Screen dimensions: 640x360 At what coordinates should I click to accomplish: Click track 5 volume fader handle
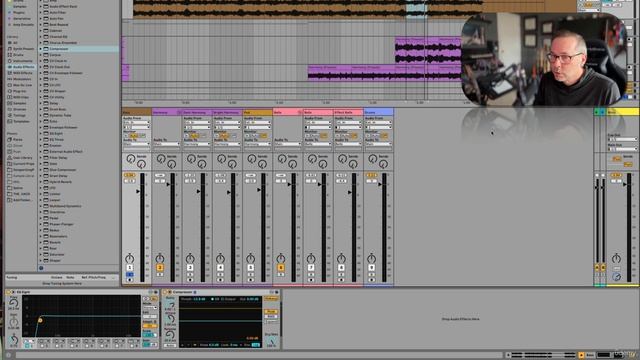[259, 190]
